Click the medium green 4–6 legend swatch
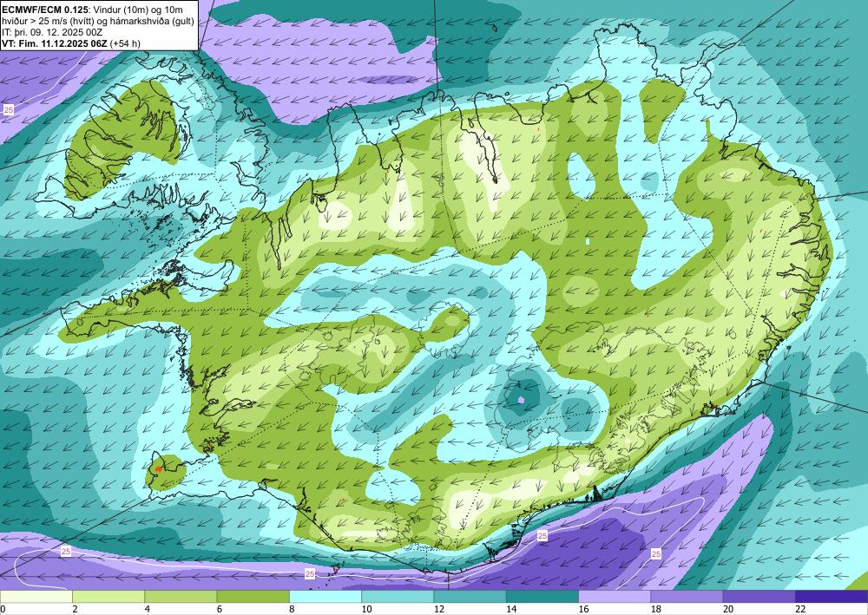Viewport: 868px width, 615px height. [x=181, y=597]
